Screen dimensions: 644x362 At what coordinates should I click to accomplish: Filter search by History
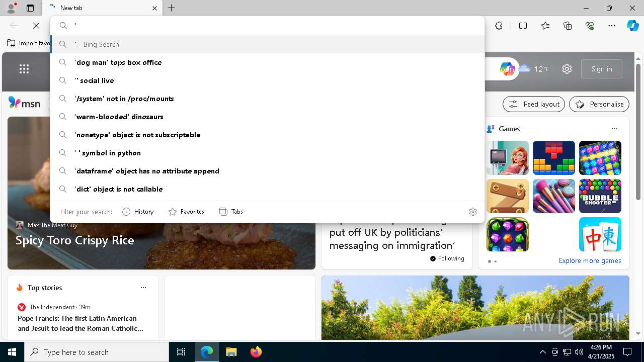click(x=138, y=212)
